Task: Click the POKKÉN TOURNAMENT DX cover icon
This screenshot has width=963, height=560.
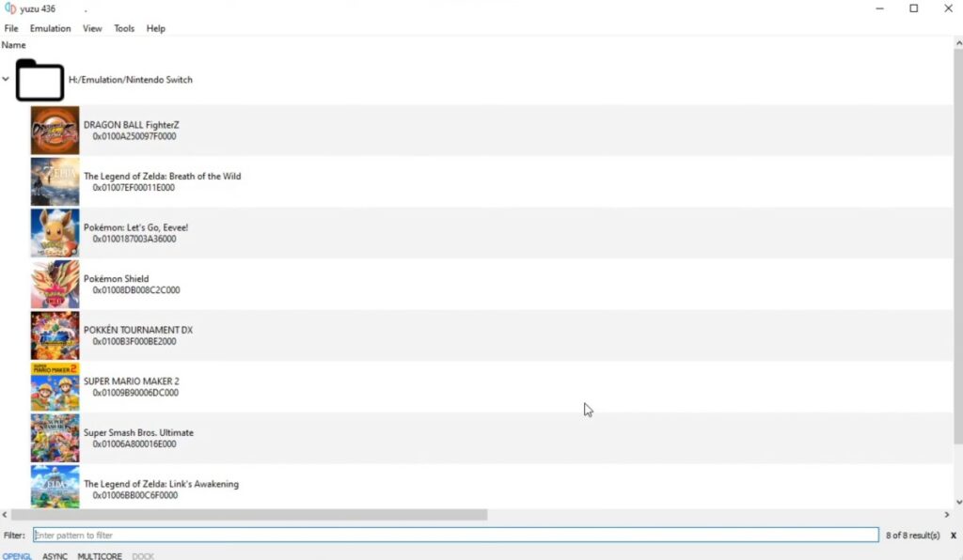Action: click(55, 335)
